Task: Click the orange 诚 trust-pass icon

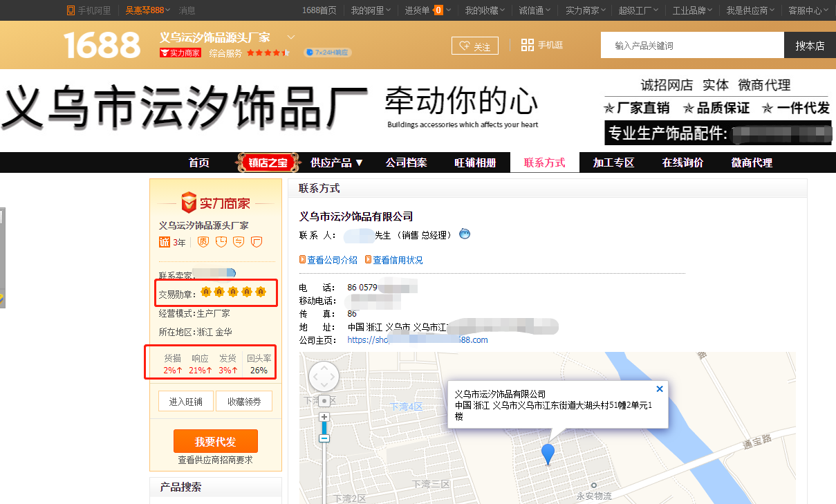Action: pos(165,242)
